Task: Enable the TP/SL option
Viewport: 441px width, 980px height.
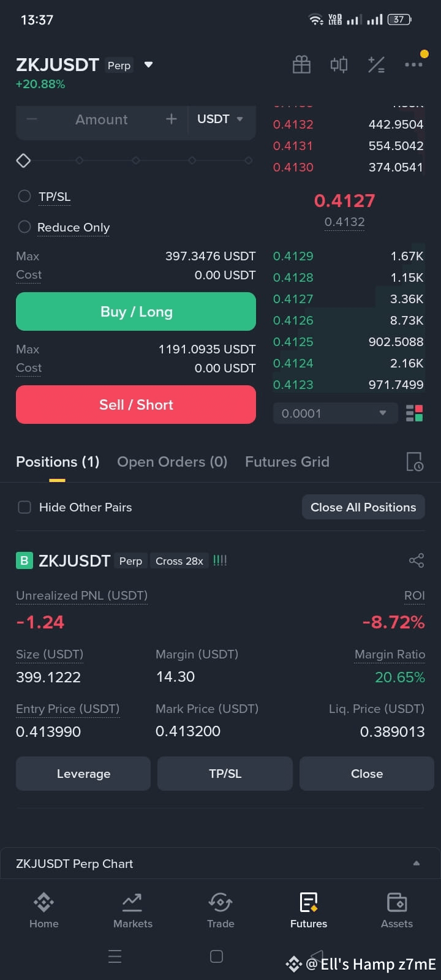Action: [24, 196]
